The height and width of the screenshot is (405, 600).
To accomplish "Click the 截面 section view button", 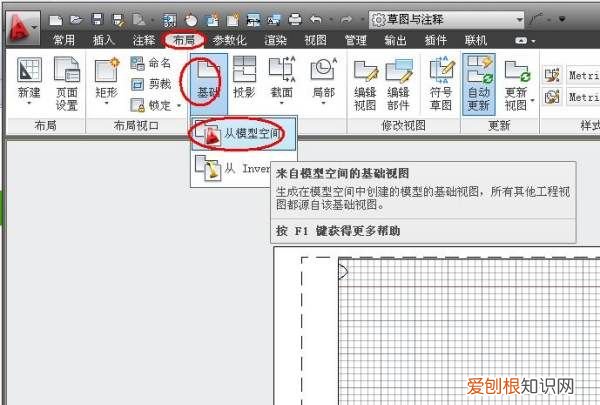I will tap(282, 80).
